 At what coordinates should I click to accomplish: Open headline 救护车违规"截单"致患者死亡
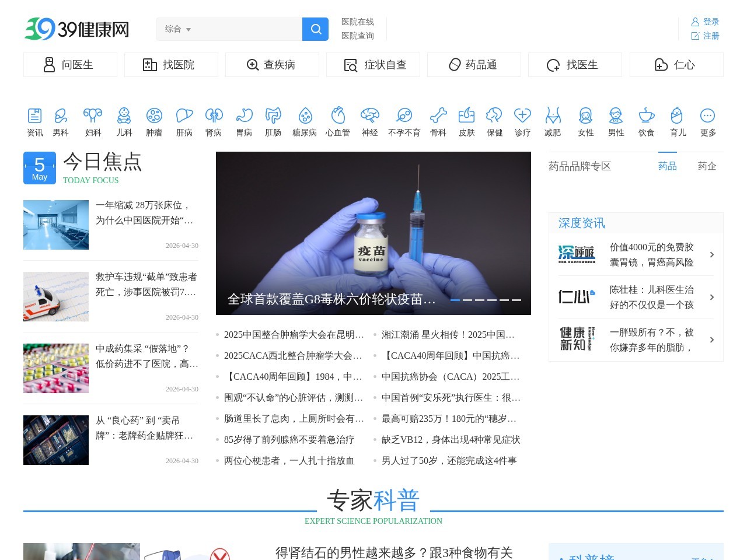pos(146,285)
